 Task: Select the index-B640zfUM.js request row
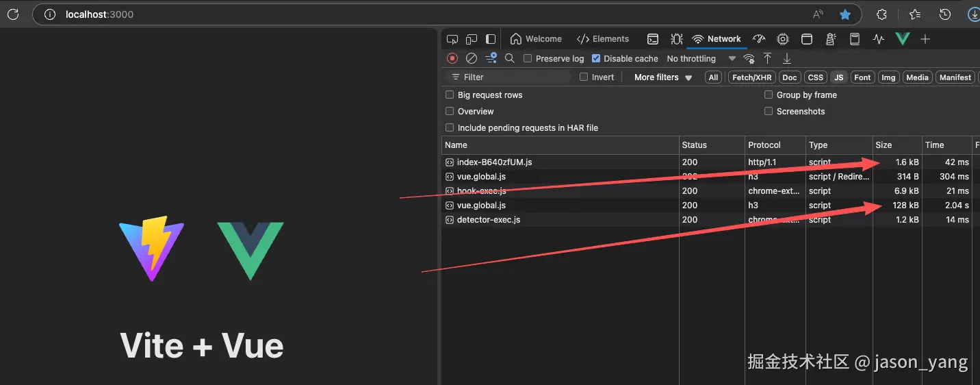coord(710,162)
